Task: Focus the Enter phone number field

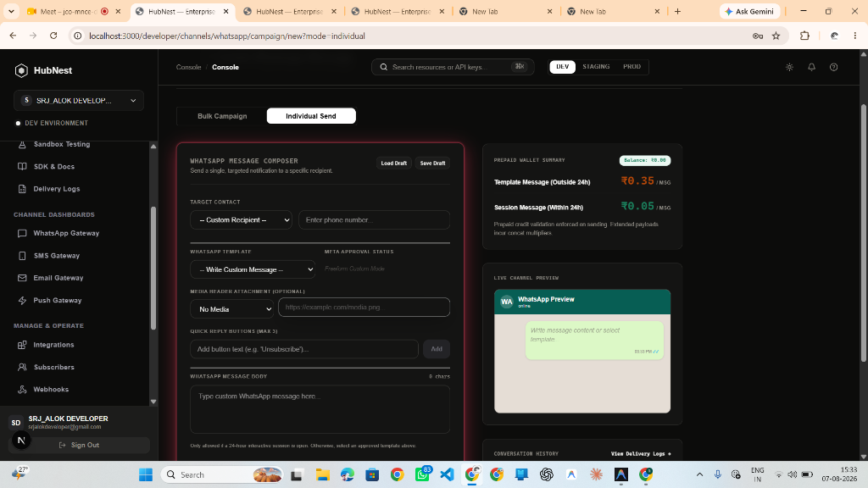Action: pyautogui.click(x=374, y=219)
